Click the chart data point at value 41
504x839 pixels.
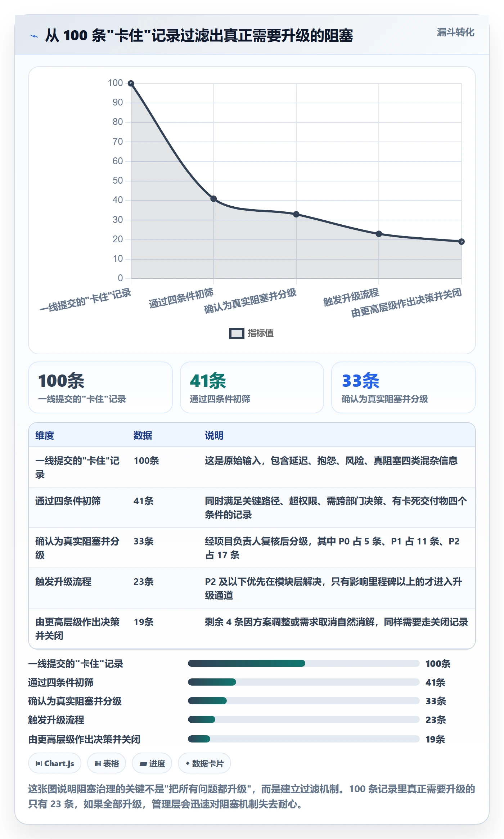(x=213, y=199)
